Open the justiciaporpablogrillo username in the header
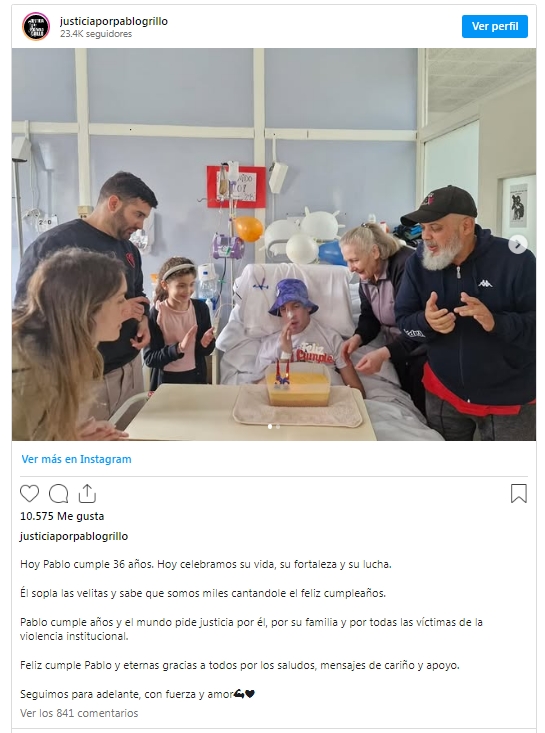The height and width of the screenshot is (733, 545). [x=114, y=21]
